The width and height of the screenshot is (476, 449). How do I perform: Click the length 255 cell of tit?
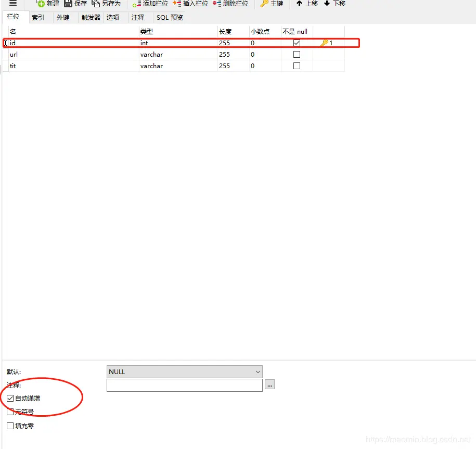point(234,66)
